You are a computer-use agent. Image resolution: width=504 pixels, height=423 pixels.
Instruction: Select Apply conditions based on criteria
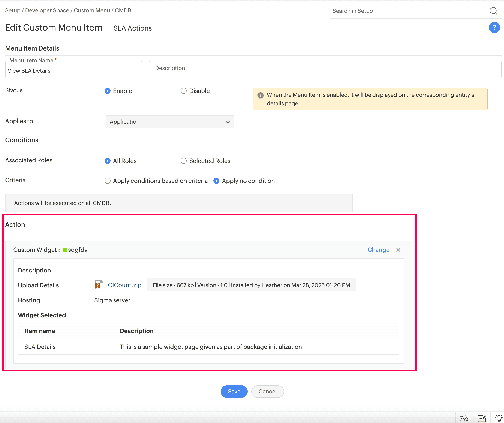tap(108, 181)
